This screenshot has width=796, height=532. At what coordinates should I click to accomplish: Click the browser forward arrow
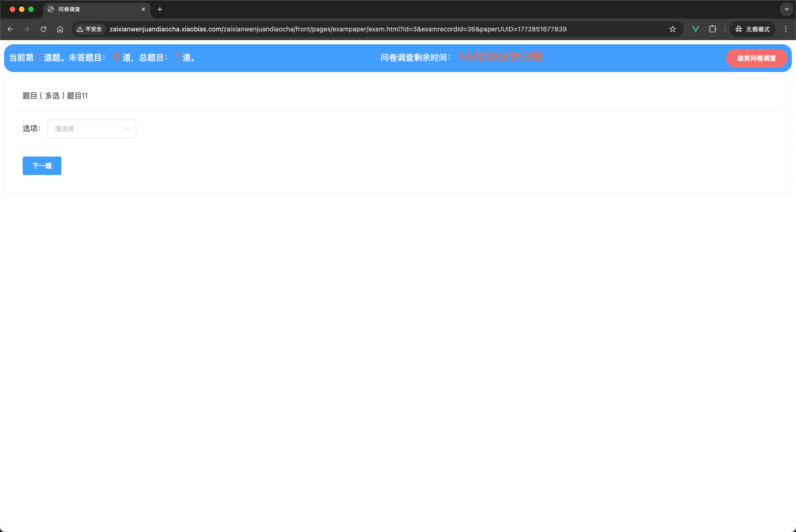point(27,29)
